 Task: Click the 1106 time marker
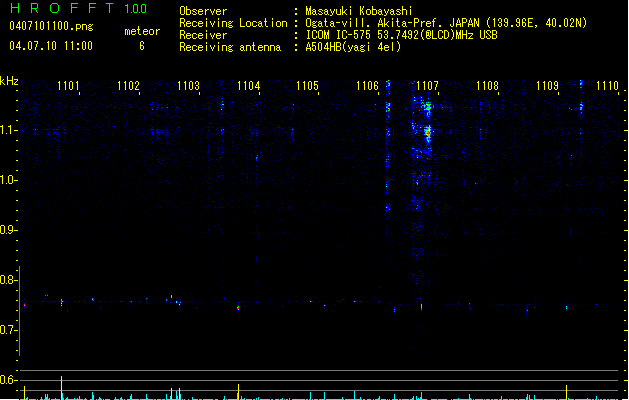[x=367, y=86]
